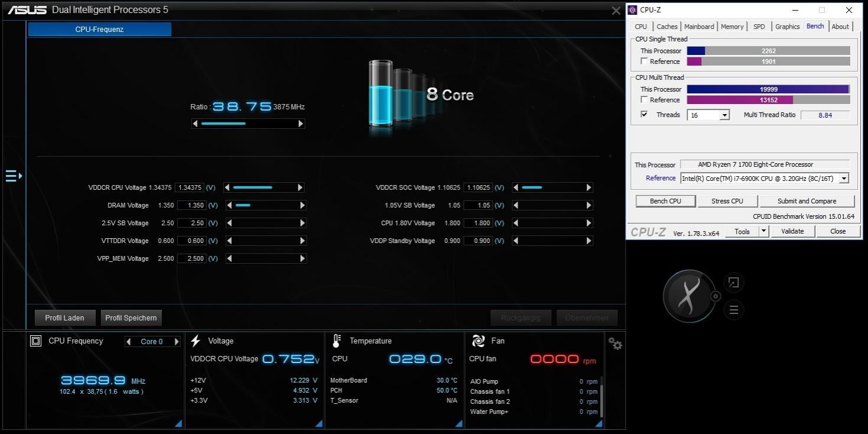Click the ASUS X launcher logo icon

(688, 296)
